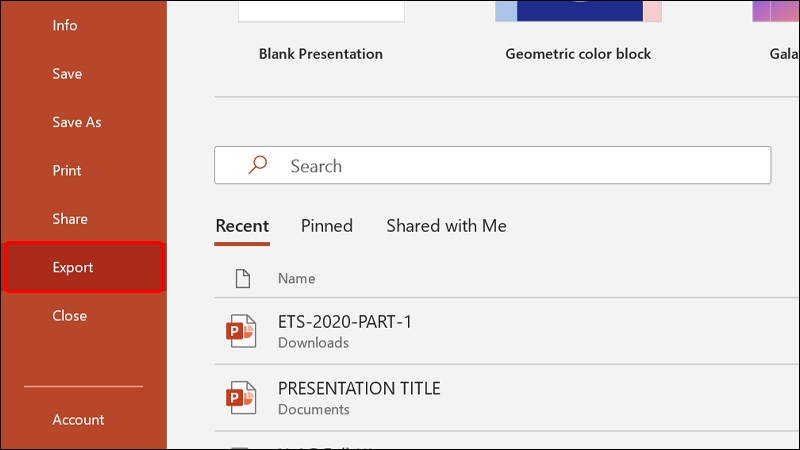Select the highlighted Export option
Image resolution: width=800 pixels, height=450 pixels.
(x=73, y=267)
